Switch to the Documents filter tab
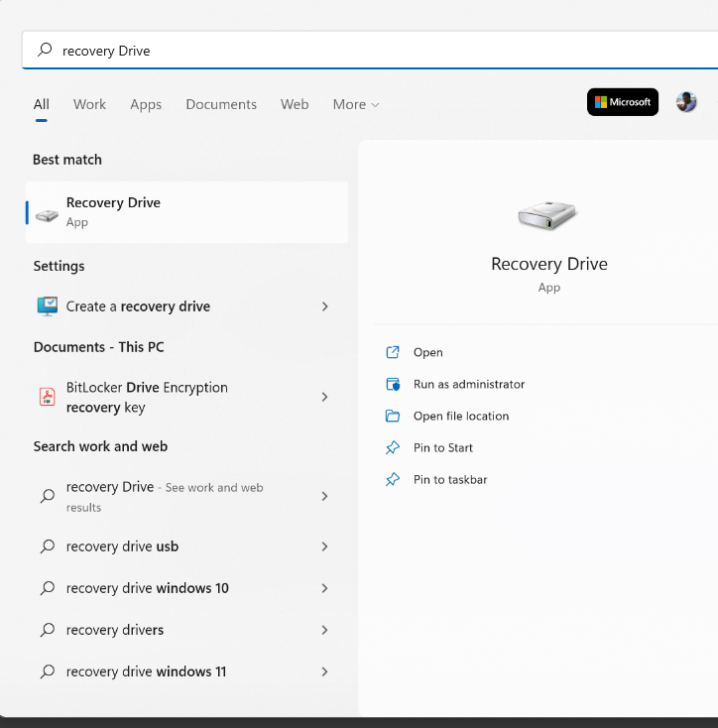Screen dimensions: 718x728 click(x=221, y=104)
